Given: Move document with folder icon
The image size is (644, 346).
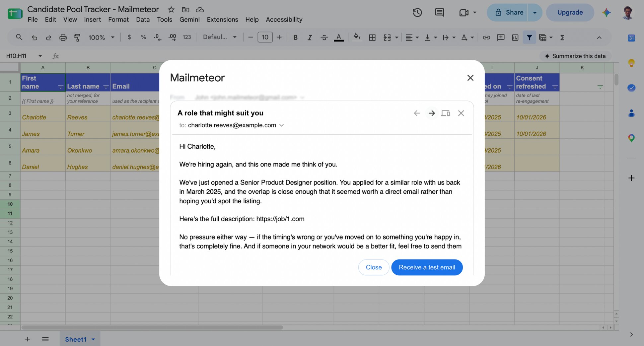Looking at the screenshot, I should coord(185,9).
